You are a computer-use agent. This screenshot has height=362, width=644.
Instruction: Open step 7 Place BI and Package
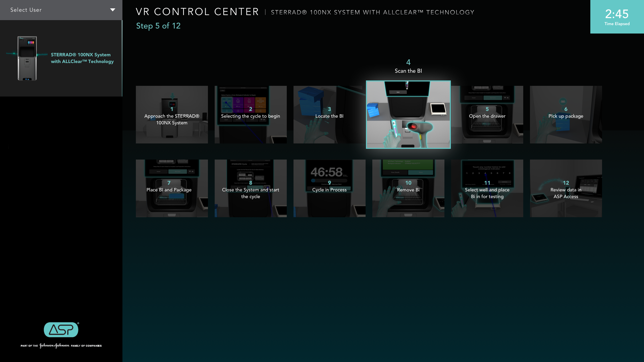point(172,188)
